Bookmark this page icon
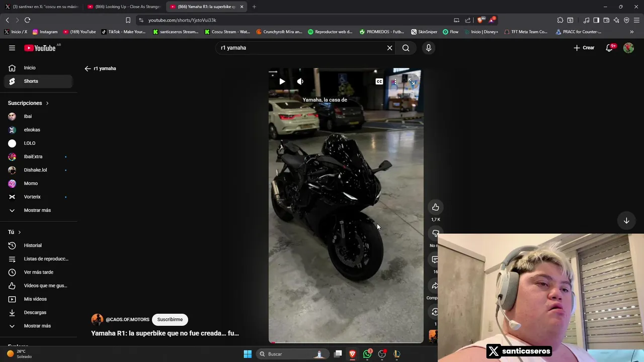The image size is (644, 362). (128, 20)
